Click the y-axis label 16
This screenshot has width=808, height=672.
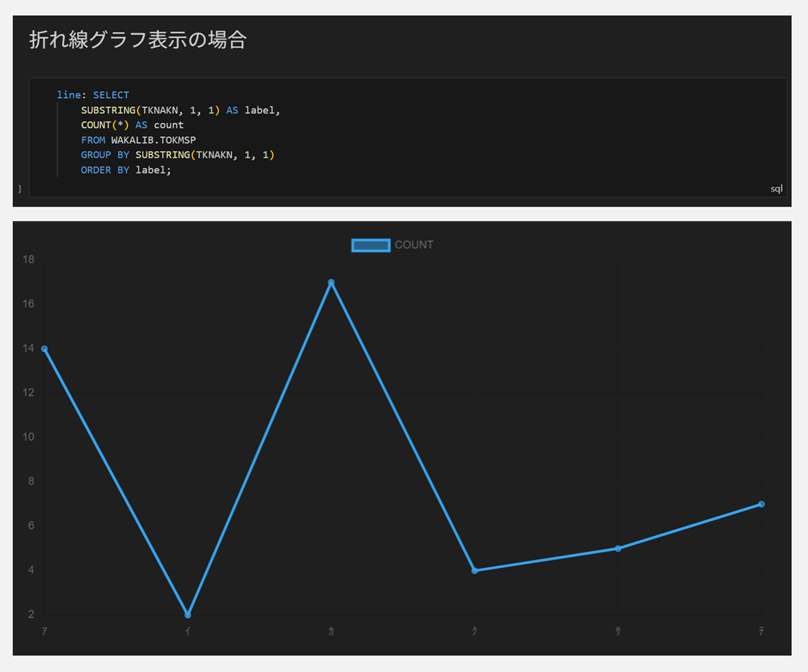coord(28,304)
